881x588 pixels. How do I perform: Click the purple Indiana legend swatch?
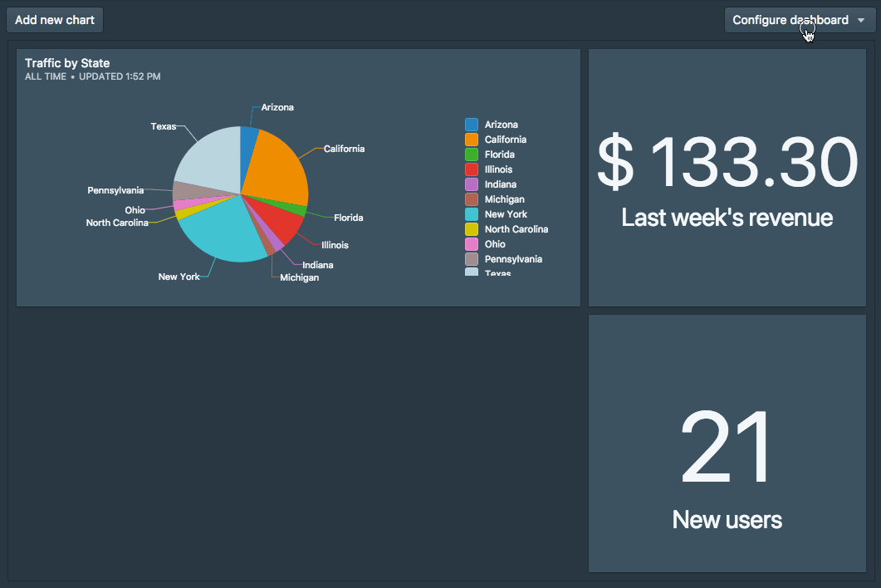472,184
